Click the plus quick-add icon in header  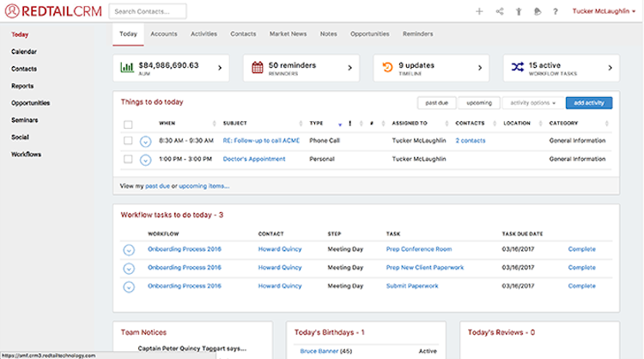point(479,11)
